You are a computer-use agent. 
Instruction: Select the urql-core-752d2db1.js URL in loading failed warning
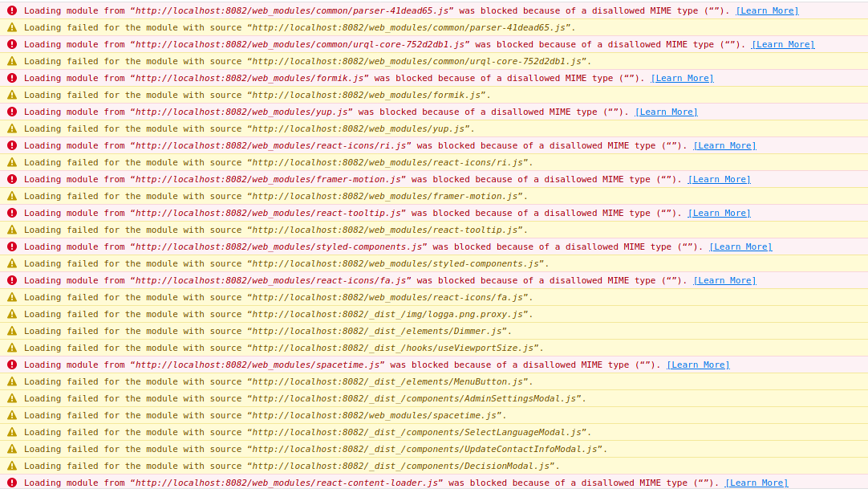click(419, 61)
